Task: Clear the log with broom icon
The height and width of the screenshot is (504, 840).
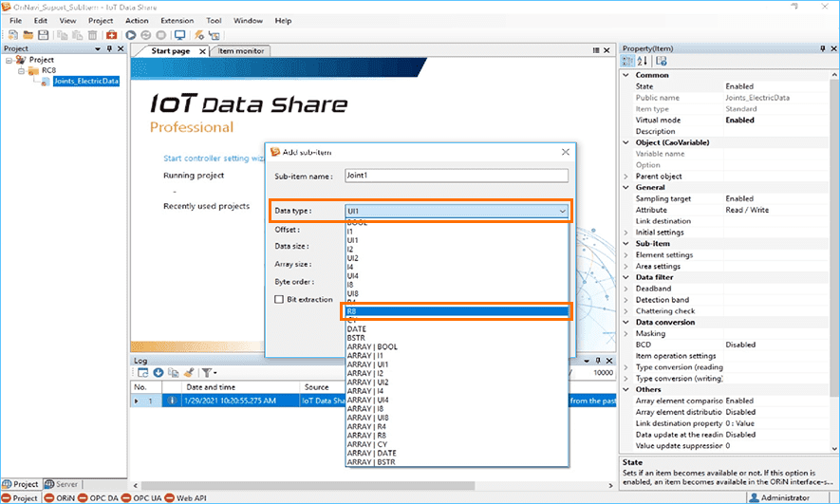Action: coord(188,372)
